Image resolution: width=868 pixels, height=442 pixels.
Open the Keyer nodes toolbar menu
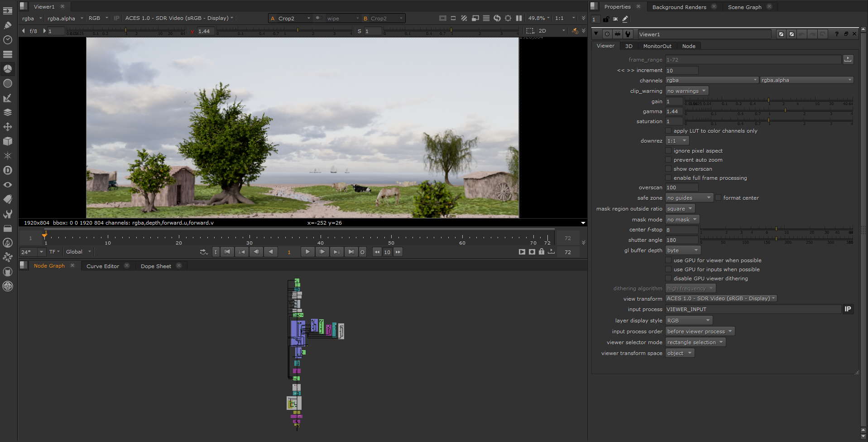point(8,98)
